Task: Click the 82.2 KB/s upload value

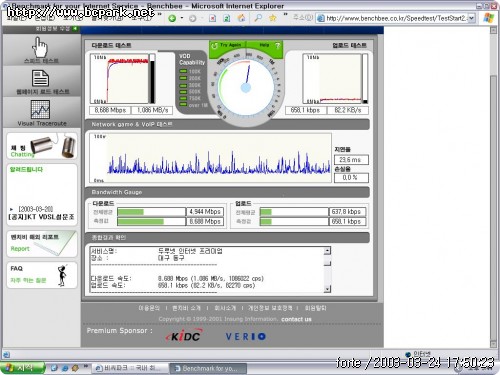Action: click(x=348, y=110)
